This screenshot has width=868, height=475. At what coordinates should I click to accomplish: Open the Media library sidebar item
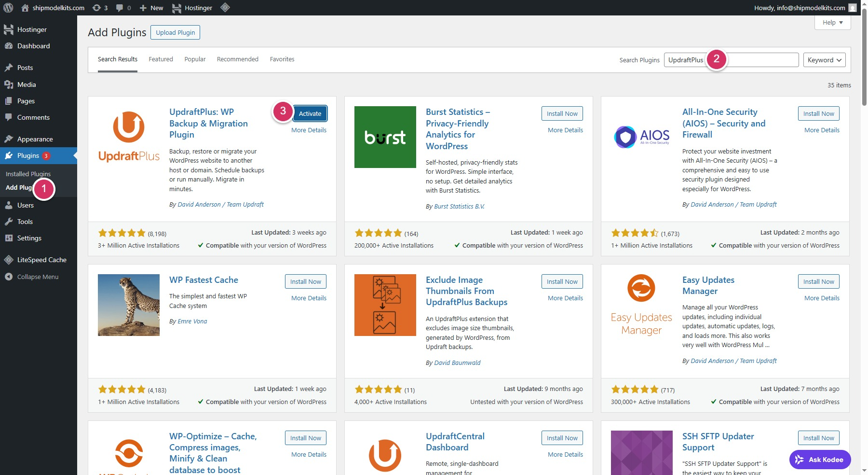(27, 84)
